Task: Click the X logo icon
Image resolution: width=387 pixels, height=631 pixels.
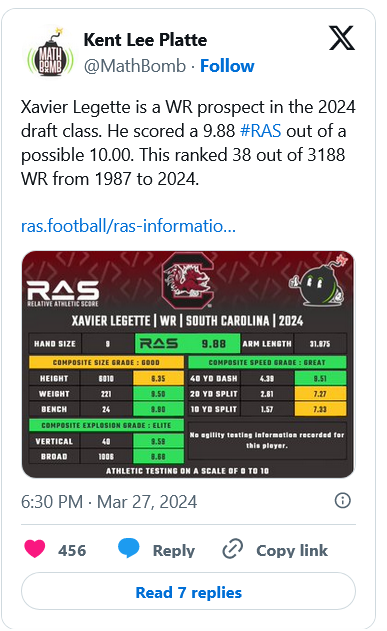Action: 342,38
